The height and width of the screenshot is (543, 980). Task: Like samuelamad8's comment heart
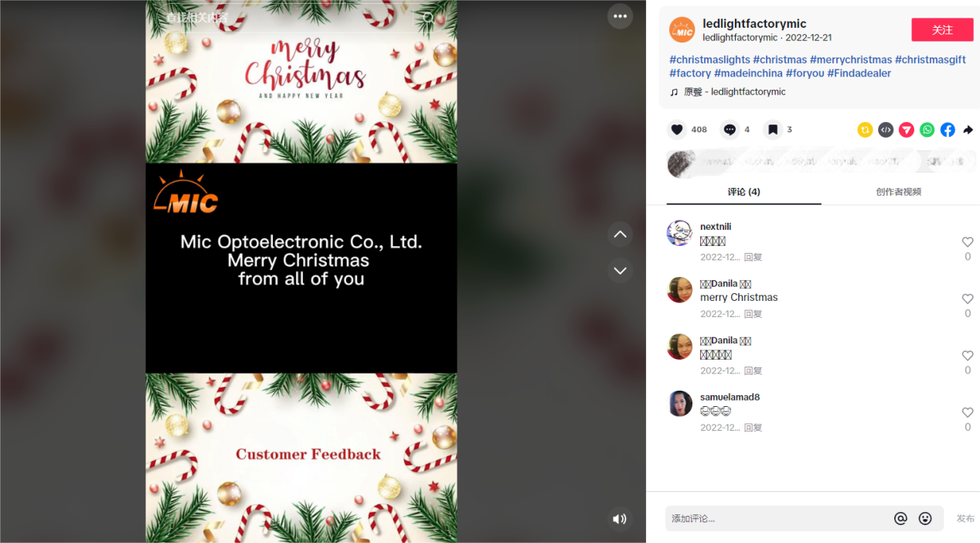pos(967,413)
